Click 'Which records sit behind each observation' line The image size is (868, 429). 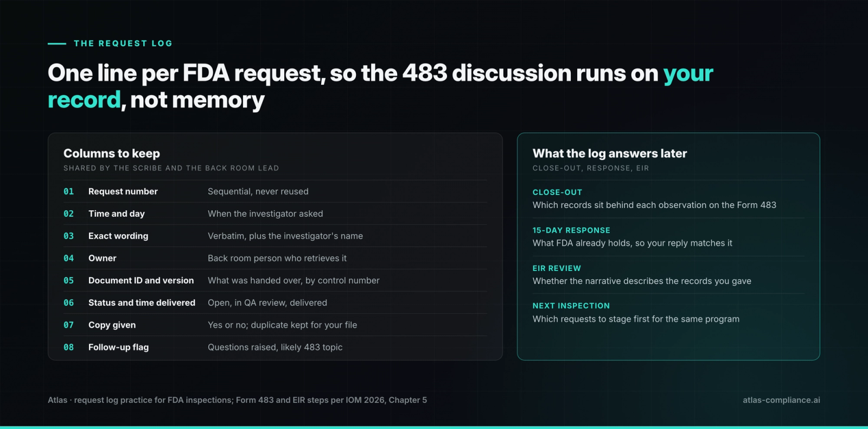coord(654,205)
